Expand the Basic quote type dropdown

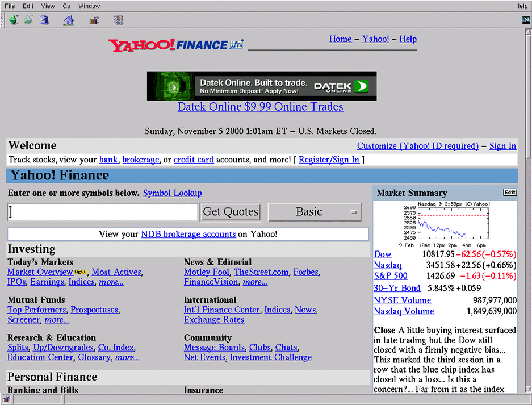point(315,212)
